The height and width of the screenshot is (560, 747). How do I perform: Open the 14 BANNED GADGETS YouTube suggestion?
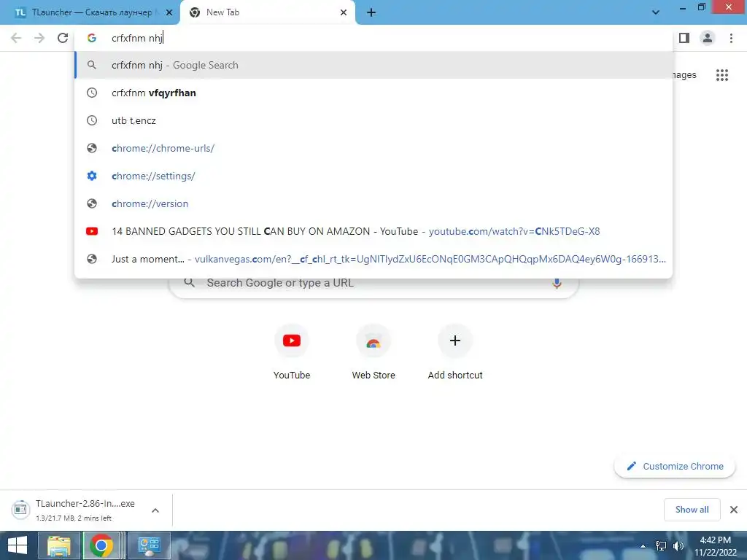coord(373,231)
